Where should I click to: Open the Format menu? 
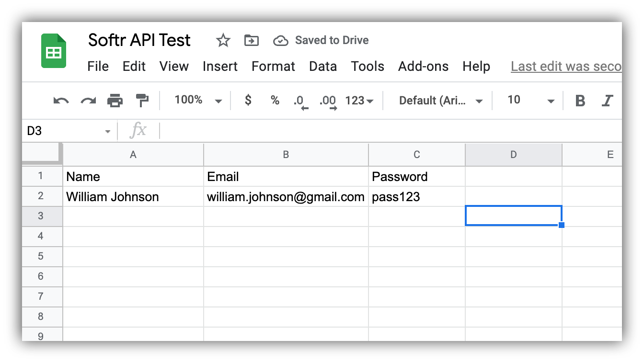[x=273, y=67]
